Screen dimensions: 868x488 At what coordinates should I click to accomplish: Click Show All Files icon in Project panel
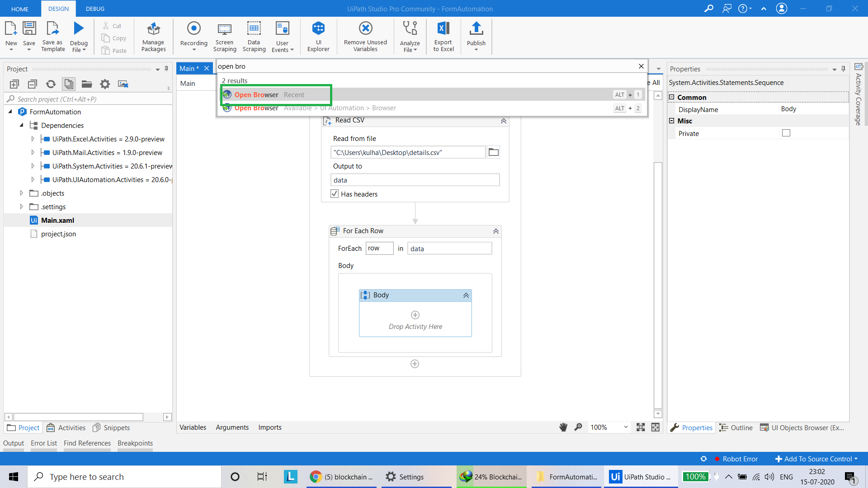click(x=69, y=84)
